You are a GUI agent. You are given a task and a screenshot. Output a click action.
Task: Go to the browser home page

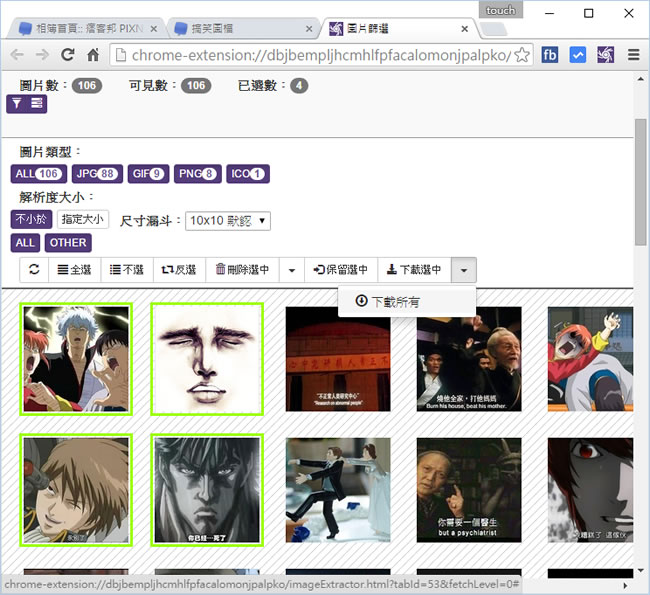(93, 55)
